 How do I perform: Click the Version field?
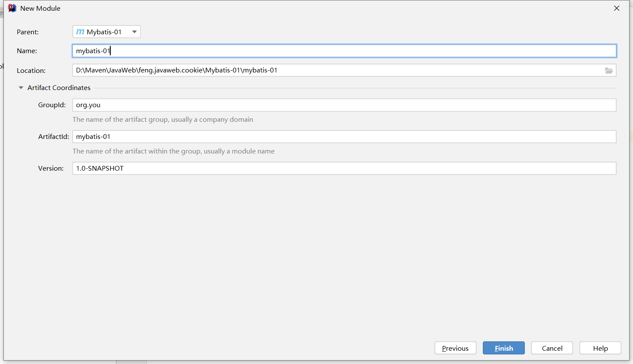pos(344,168)
